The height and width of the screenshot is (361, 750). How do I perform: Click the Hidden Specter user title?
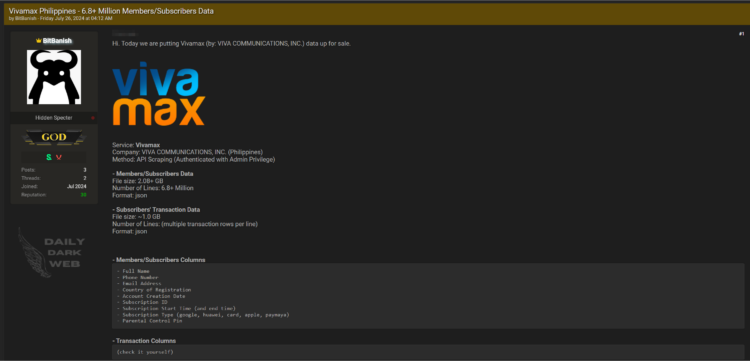(x=54, y=118)
